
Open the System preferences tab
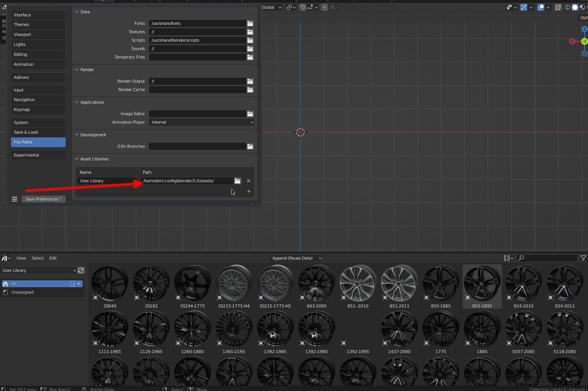(x=38, y=123)
